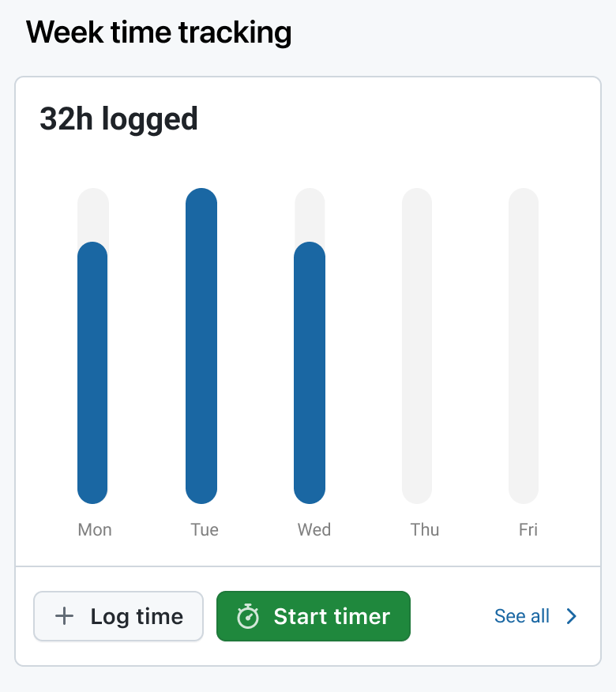Click the Week time tracking title

159,32
